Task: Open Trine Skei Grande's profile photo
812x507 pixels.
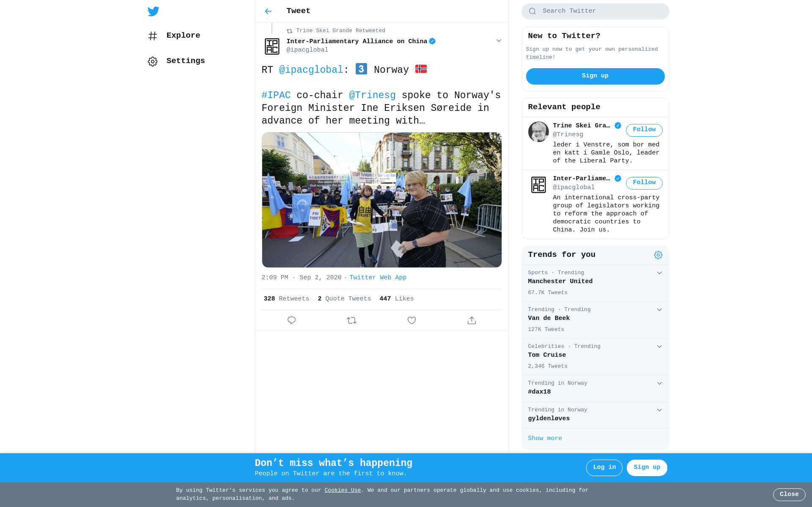Action: [538, 132]
